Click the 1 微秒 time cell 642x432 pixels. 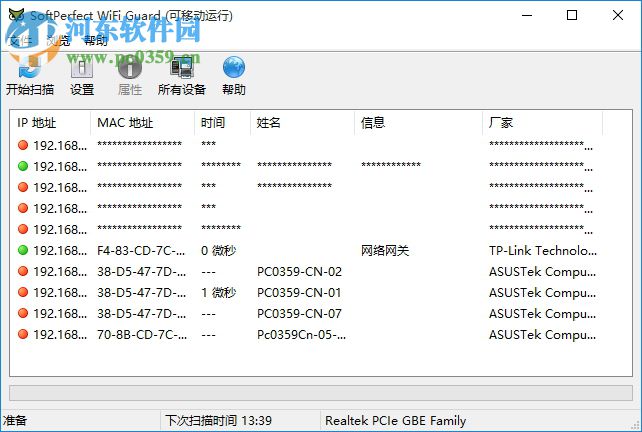219,292
